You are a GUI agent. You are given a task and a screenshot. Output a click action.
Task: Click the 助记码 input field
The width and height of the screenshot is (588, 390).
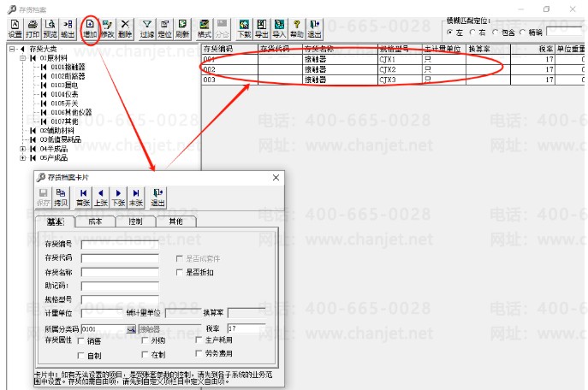(120, 287)
